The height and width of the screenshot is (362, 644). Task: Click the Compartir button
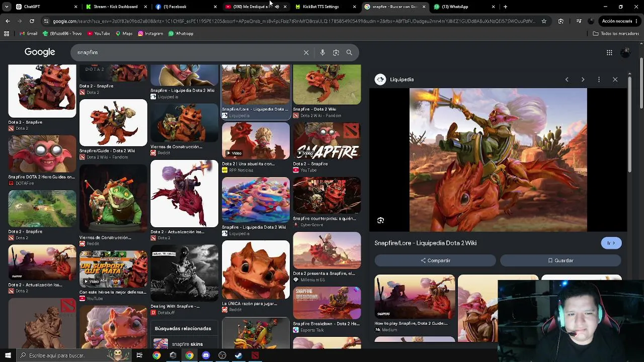pos(435,260)
